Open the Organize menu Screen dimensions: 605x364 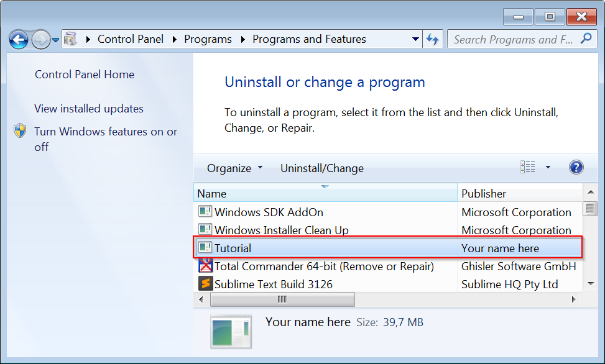(x=234, y=168)
